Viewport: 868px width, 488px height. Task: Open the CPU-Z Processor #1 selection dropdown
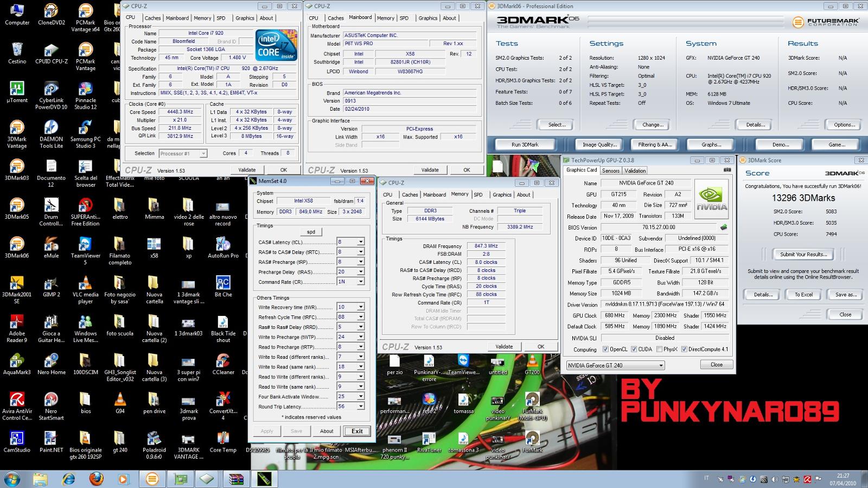tap(183, 154)
